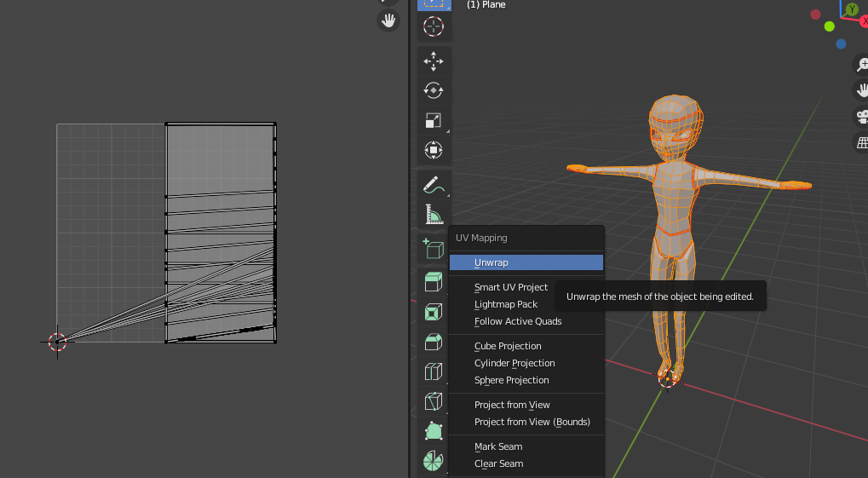The image size is (868, 478).
Task: Select the Annotate pencil tool
Action: point(434,184)
